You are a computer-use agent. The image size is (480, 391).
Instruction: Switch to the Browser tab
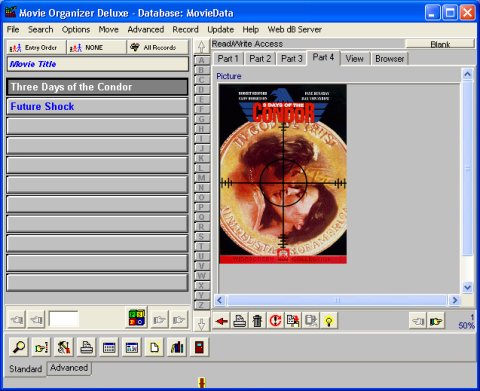click(x=389, y=59)
